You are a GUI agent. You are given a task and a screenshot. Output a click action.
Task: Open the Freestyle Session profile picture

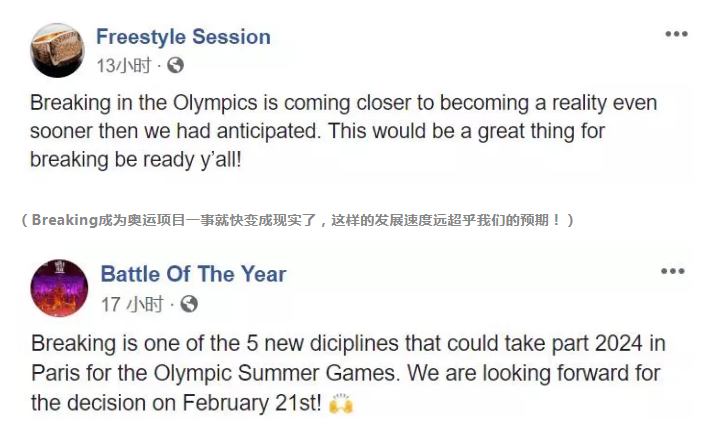point(57,50)
